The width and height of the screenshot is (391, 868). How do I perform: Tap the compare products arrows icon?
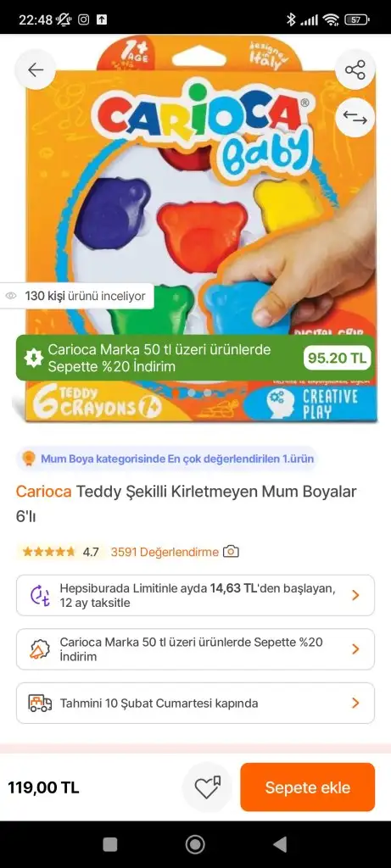click(x=355, y=117)
